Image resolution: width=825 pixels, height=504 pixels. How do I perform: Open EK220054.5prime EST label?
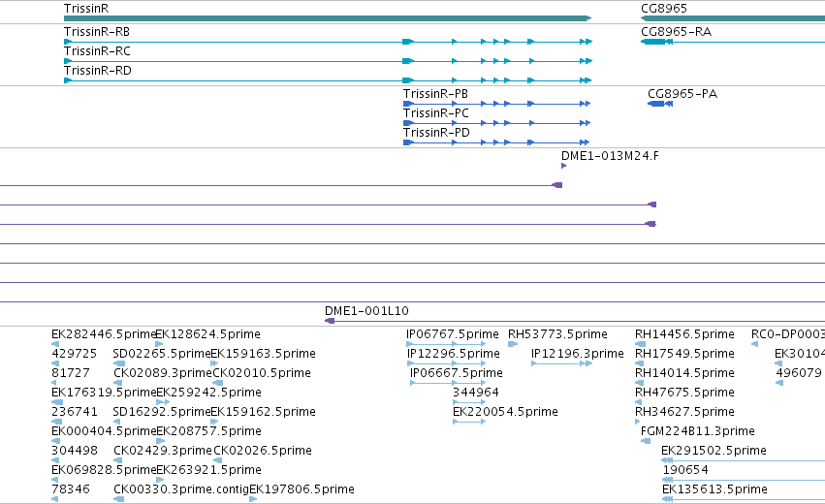point(505,412)
